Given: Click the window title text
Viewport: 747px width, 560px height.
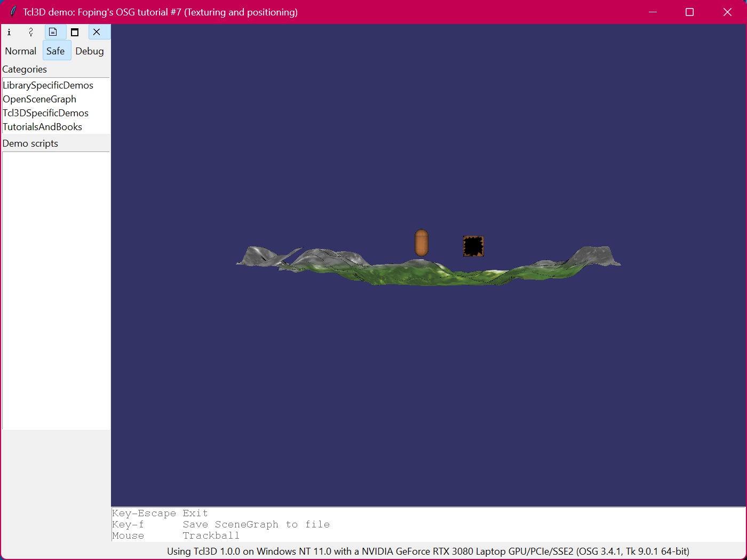Looking at the screenshot, I should tap(160, 12).
